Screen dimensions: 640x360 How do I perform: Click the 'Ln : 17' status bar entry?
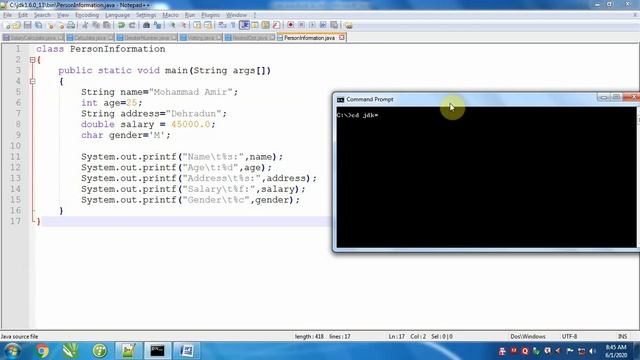tap(396, 336)
